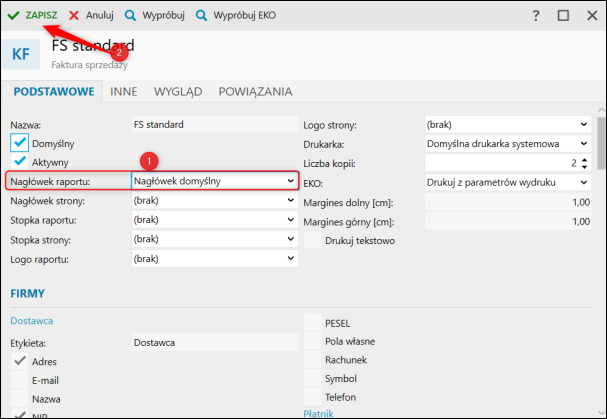
Task: Check the Telefon checkbox
Action: [312, 397]
